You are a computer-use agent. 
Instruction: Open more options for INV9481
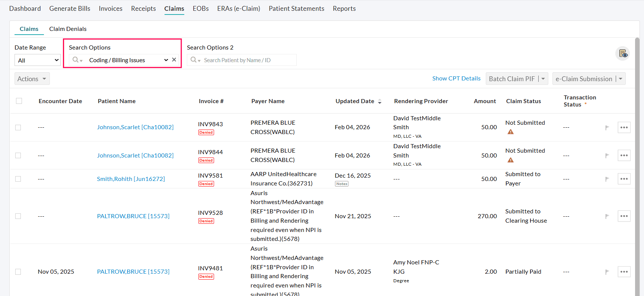click(x=624, y=271)
